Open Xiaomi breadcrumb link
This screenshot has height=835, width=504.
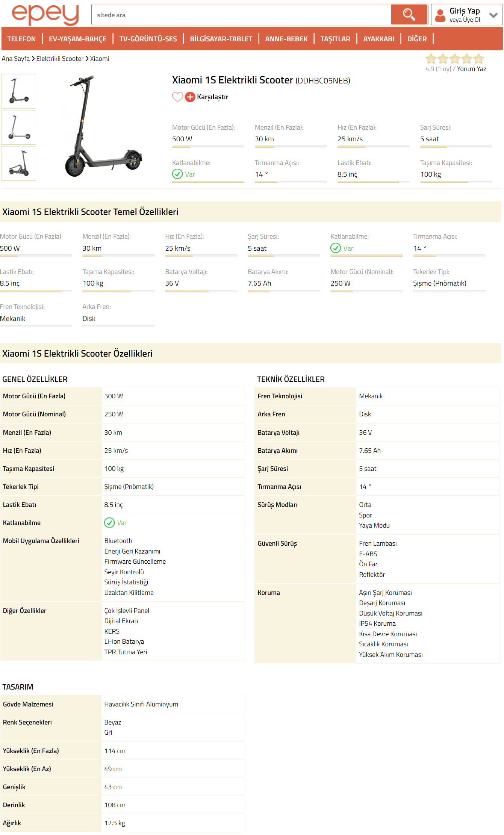(100, 59)
